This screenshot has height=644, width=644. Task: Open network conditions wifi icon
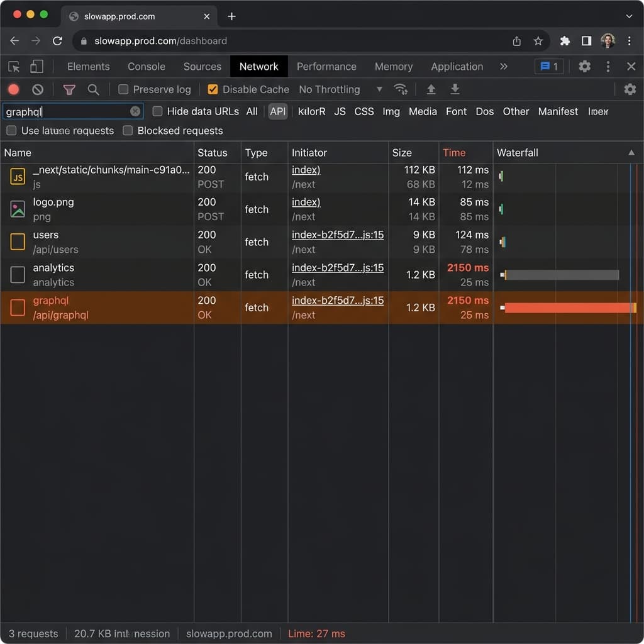point(401,89)
